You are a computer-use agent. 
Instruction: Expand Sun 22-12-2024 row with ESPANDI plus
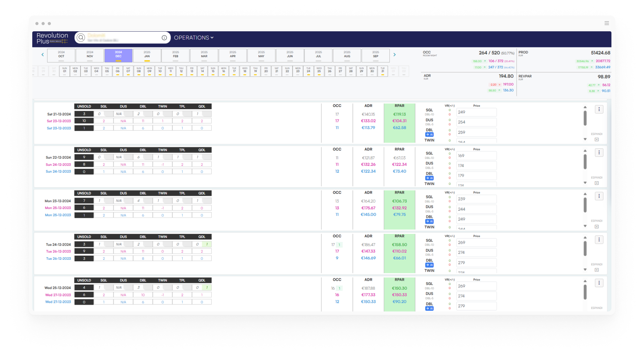(597, 183)
